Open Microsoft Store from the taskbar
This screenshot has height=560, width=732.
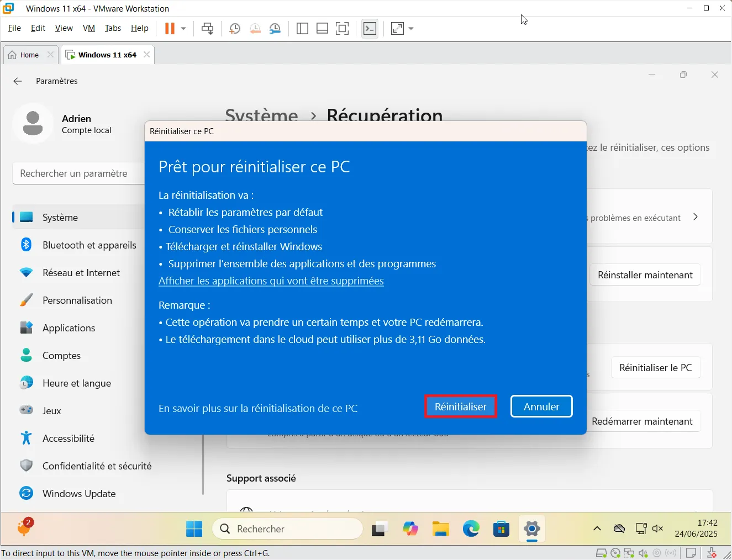tap(501, 529)
